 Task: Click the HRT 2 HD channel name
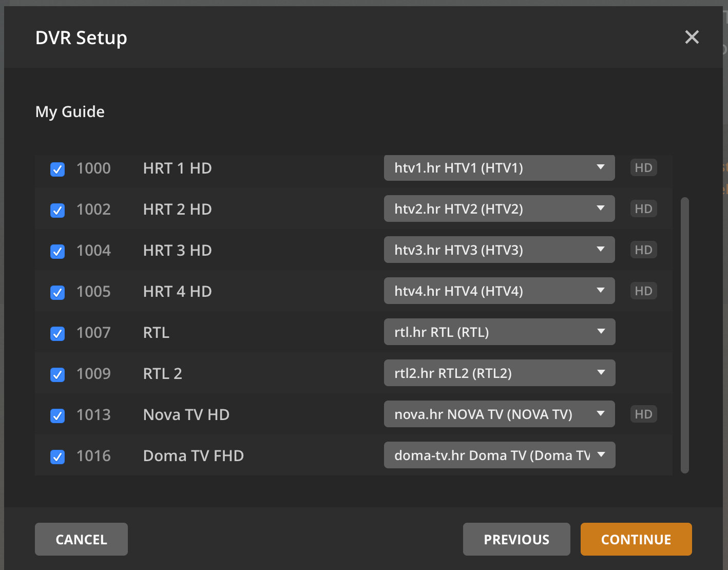point(177,210)
